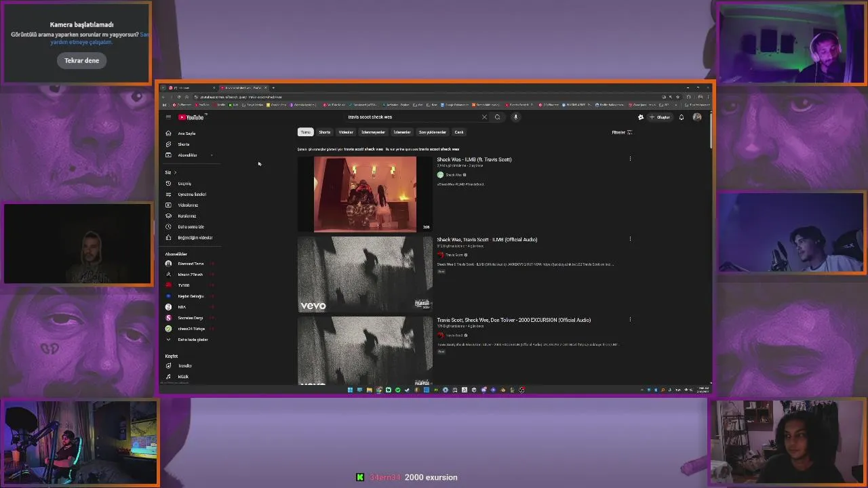Open Sheck Wes - ILMB (ft. Travis Scott) title
868x488 pixels.
(474, 159)
